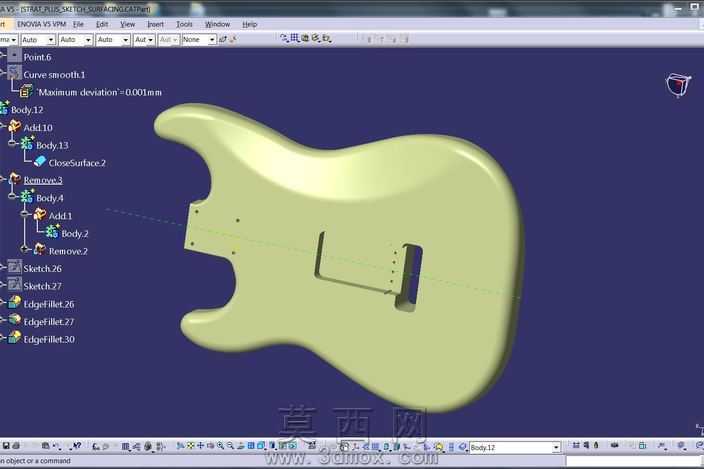This screenshot has height=469, width=704.
Task: Select Body.12 in the specification tree
Action: 27,110
